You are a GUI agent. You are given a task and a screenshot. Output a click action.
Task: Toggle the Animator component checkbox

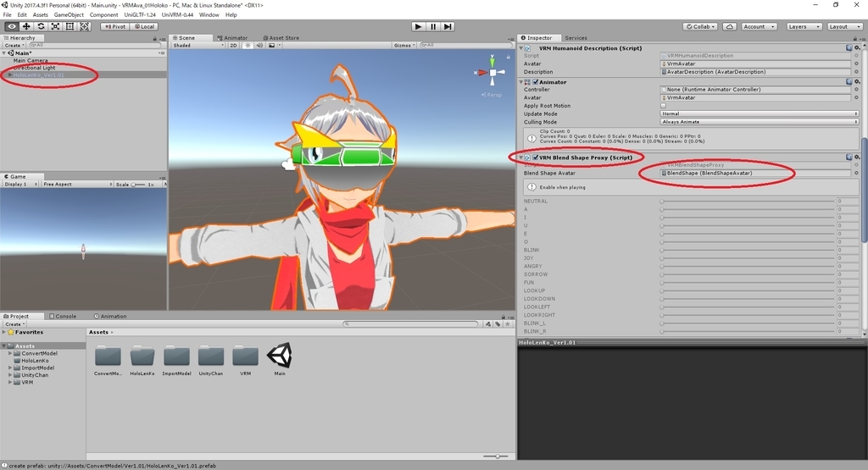pos(536,82)
